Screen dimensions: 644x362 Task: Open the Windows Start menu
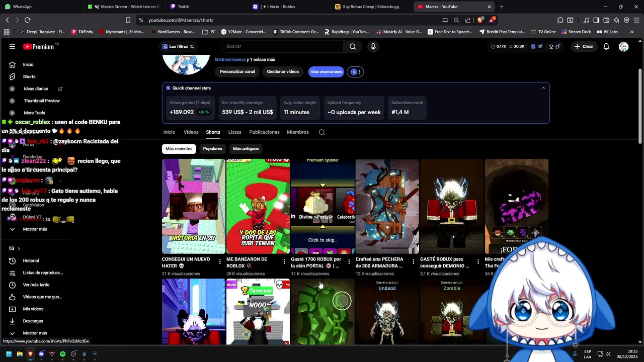click(9, 354)
